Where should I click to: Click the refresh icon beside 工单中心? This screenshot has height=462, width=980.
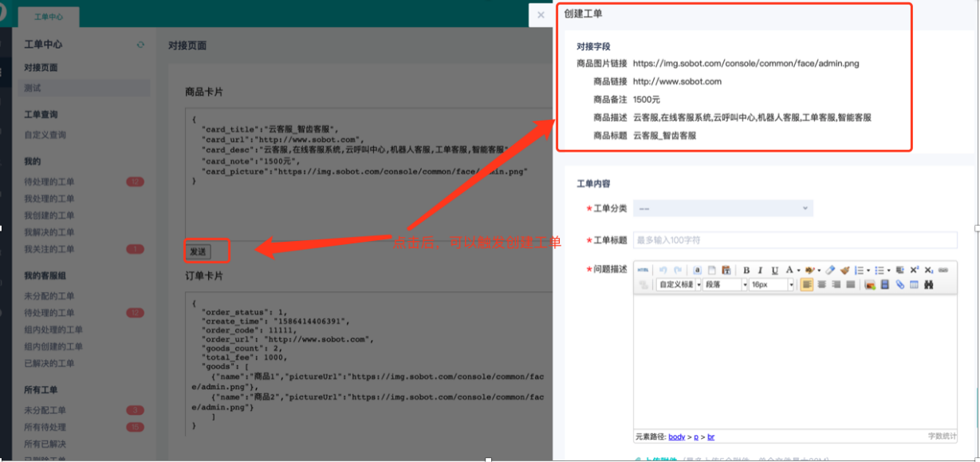140,45
